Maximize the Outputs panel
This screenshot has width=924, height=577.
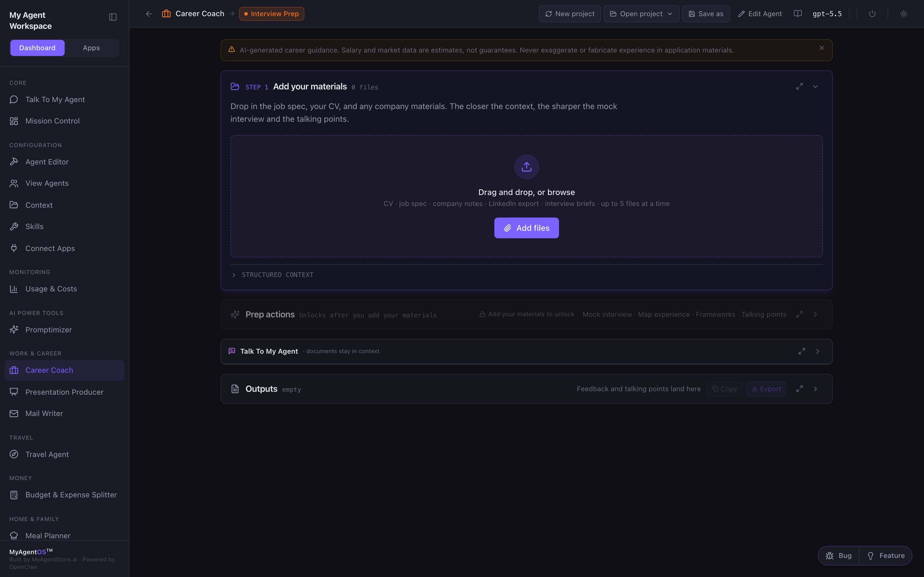click(800, 389)
